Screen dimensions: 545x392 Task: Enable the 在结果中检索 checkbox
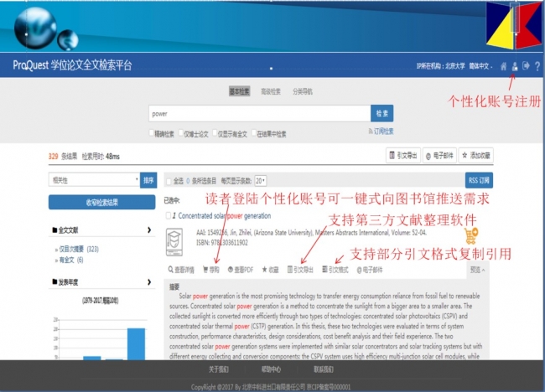254,133
